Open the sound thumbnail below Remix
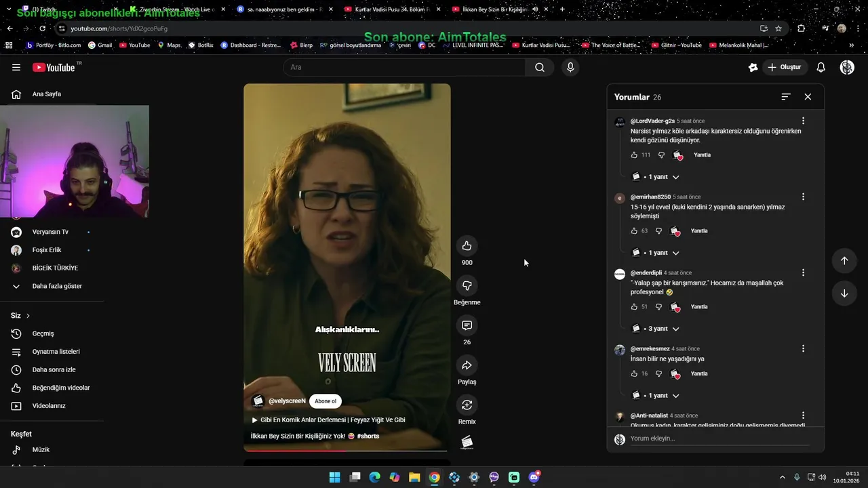This screenshot has width=868, height=488. [x=467, y=443]
